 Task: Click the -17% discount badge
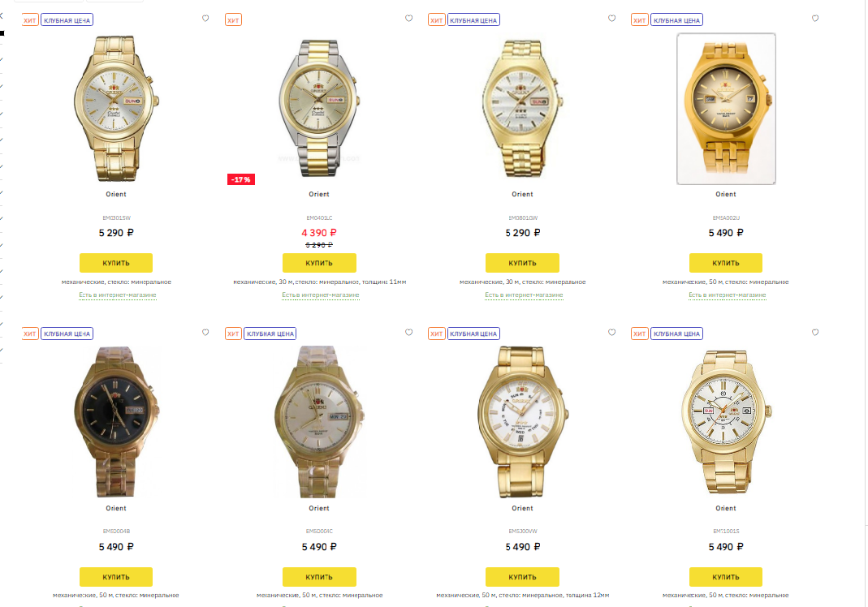241,179
